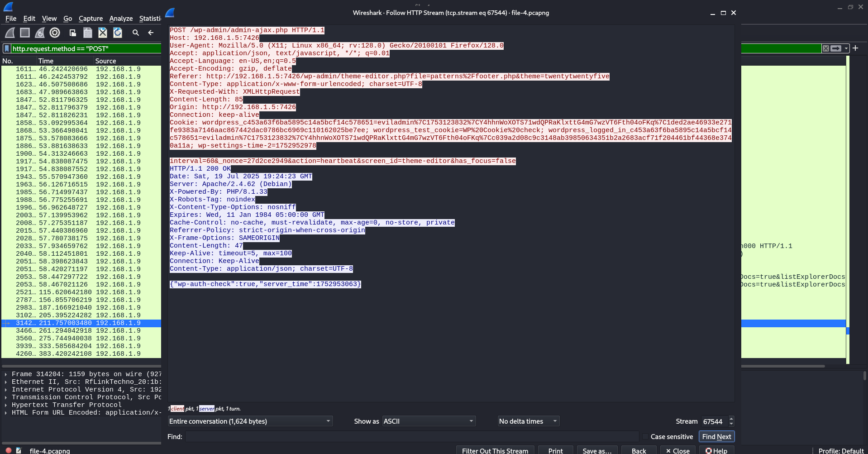
Task: Find a packet magnifier icon
Action: pyautogui.click(x=136, y=33)
